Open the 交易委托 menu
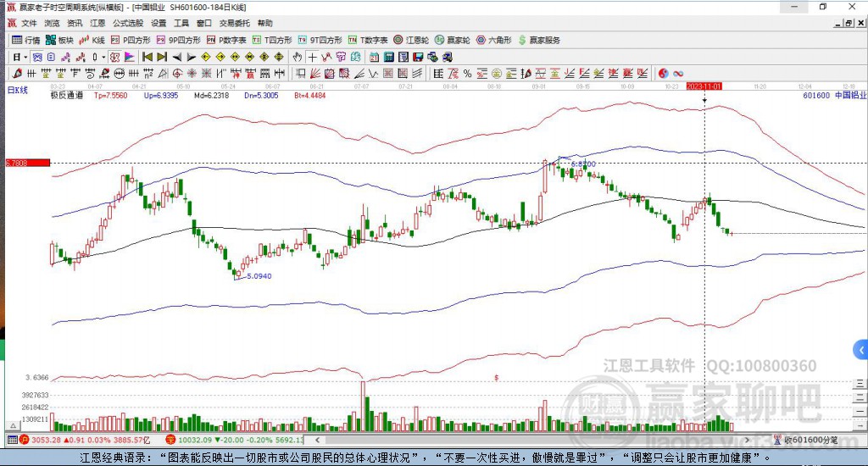The image size is (868, 466). point(235,23)
